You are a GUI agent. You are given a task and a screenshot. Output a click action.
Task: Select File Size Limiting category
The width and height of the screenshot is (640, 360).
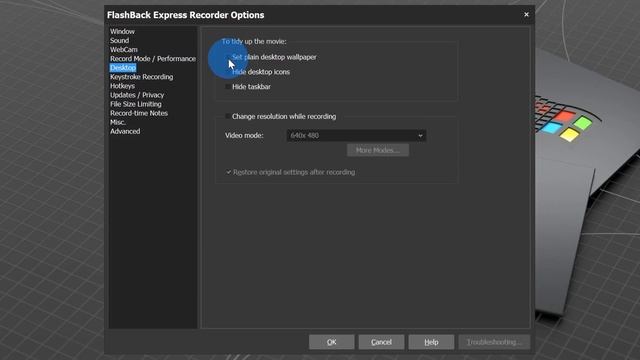pyautogui.click(x=136, y=104)
